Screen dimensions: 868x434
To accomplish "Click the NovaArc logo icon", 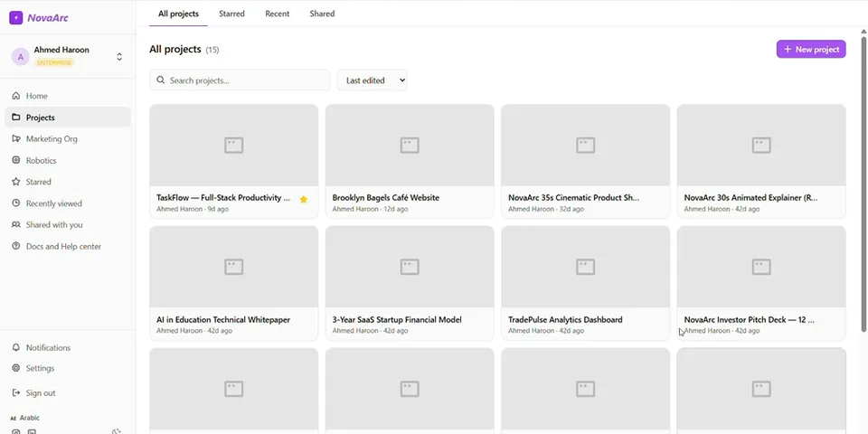I will click(x=16, y=18).
